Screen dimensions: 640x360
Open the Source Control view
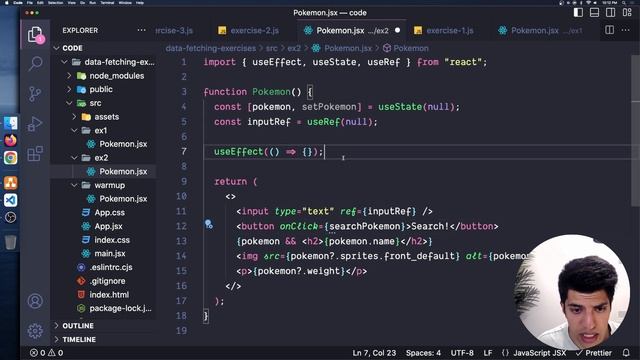pos(35,94)
